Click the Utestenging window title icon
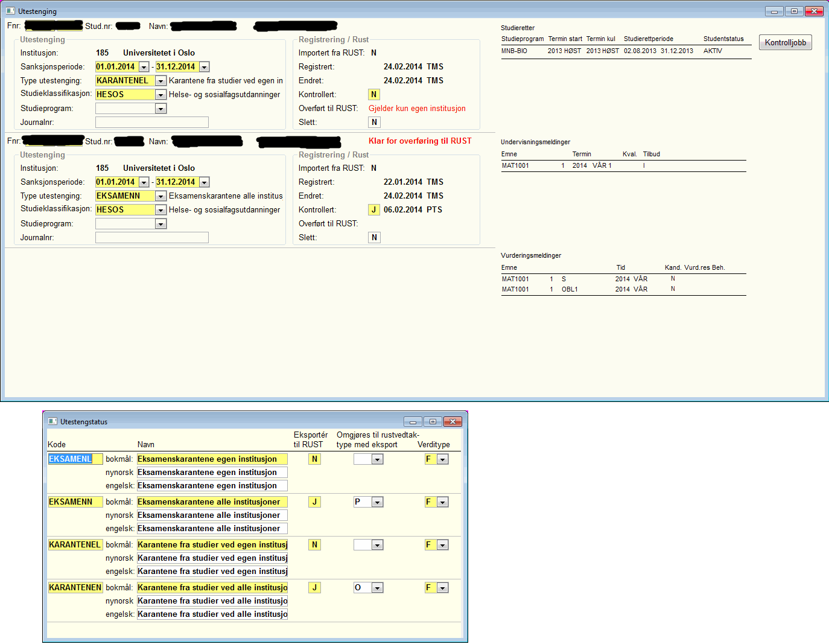Image resolution: width=829 pixels, height=644 pixels. [10, 11]
